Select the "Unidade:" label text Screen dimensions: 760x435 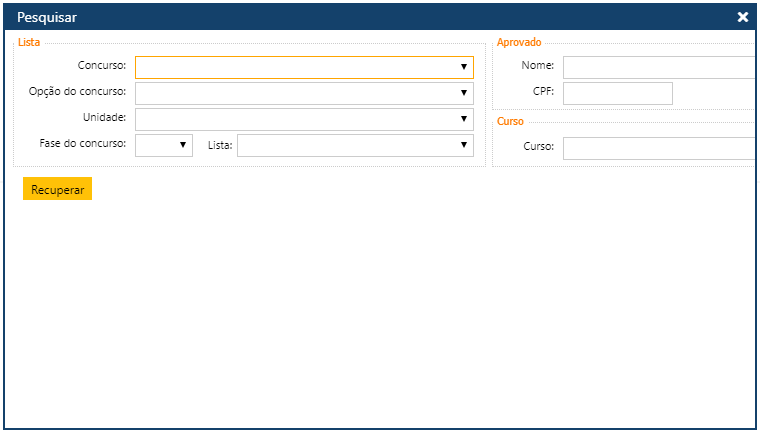click(104, 118)
